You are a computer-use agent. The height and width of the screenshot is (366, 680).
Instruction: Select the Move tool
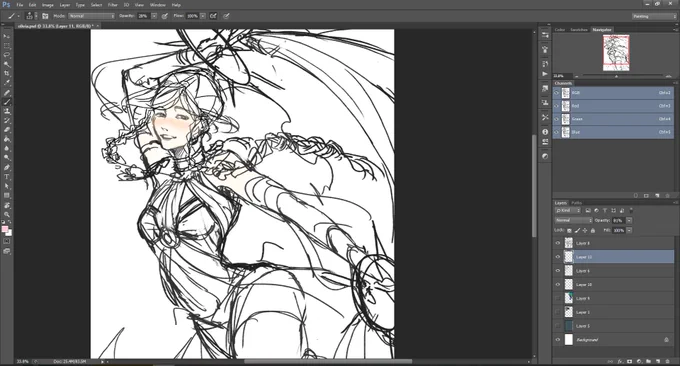coord(7,36)
